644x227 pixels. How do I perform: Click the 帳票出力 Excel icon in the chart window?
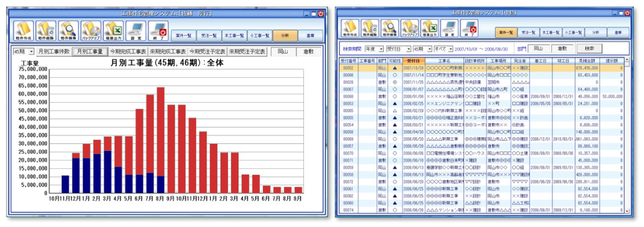coord(113,31)
